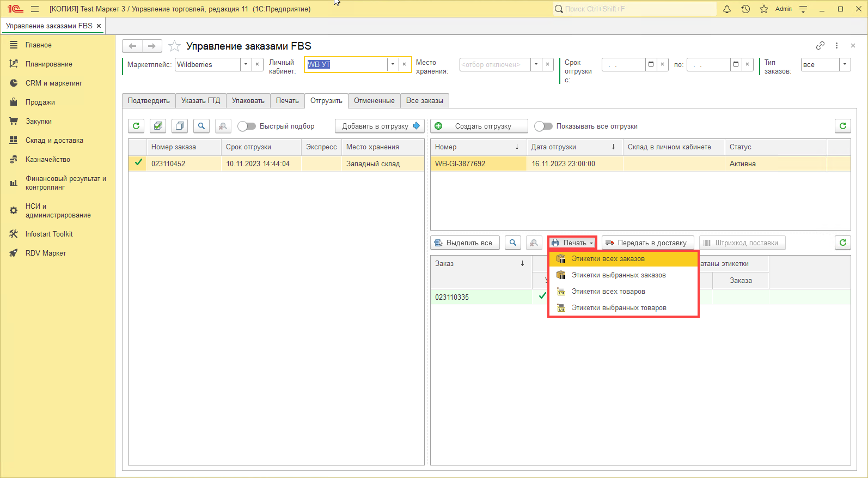Open the 1C main menu hamburger icon
The width and height of the screenshot is (868, 478).
click(x=35, y=9)
